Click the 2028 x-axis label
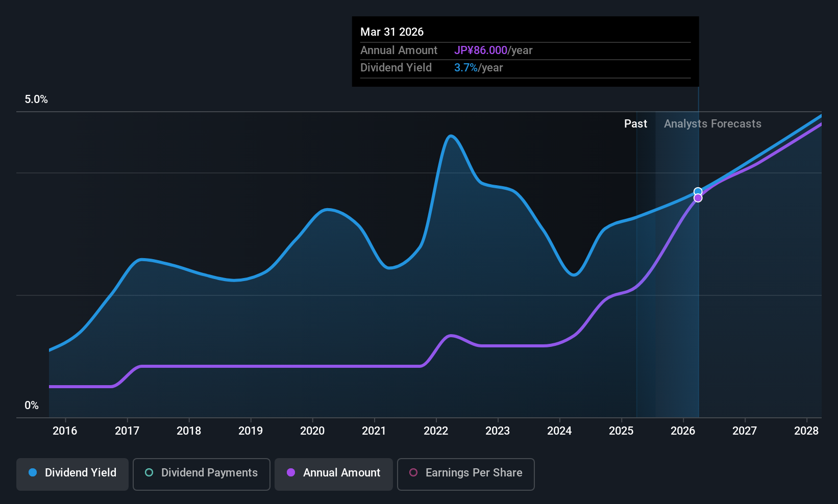 [x=806, y=431]
